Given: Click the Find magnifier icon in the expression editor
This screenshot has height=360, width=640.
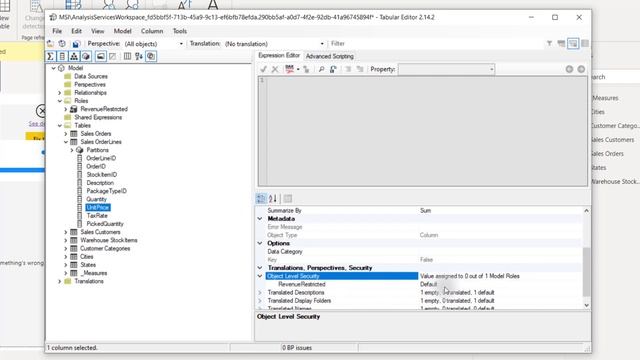Looking at the screenshot, I should tap(322, 69).
